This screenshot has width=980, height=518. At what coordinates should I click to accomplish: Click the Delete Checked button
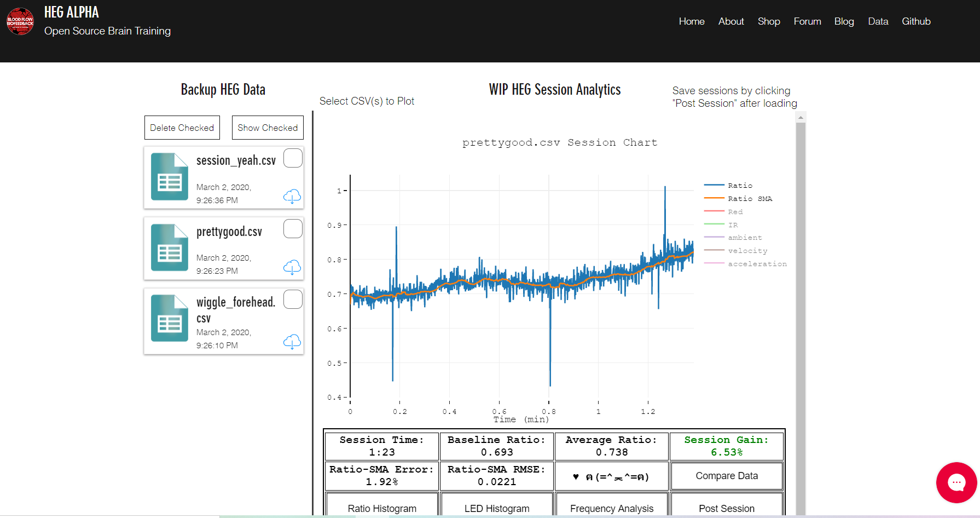click(x=182, y=128)
